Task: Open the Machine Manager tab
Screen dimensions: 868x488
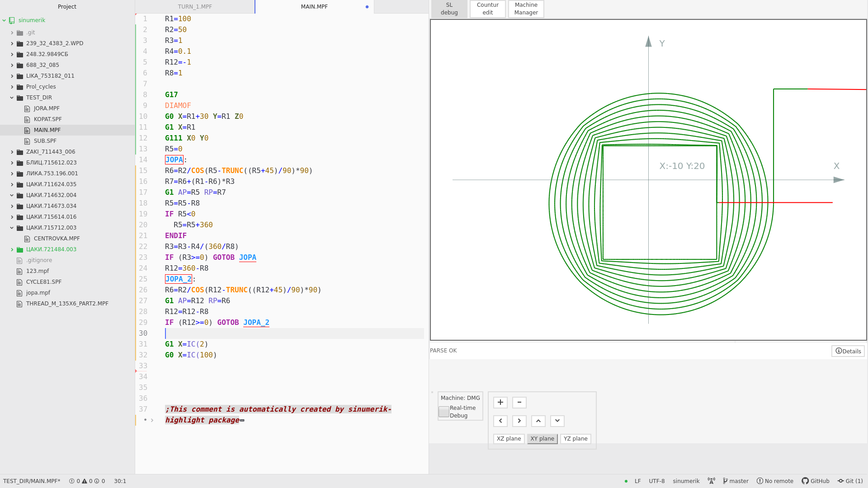Action: coord(526,9)
